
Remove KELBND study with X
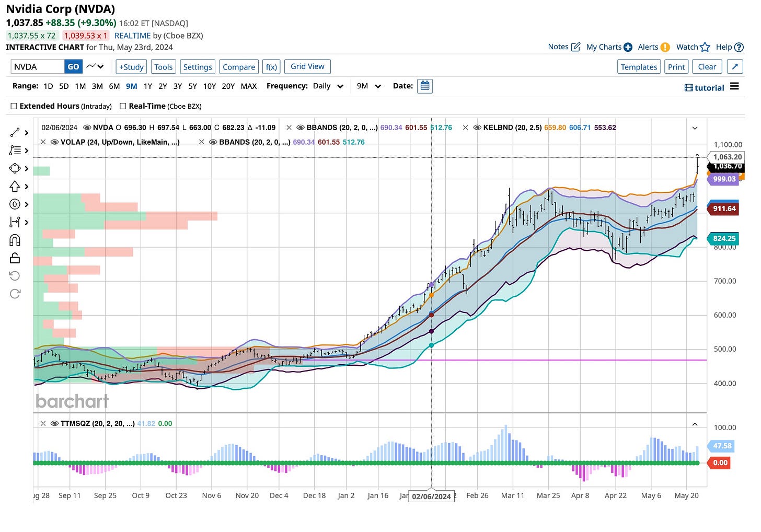point(465,128)
